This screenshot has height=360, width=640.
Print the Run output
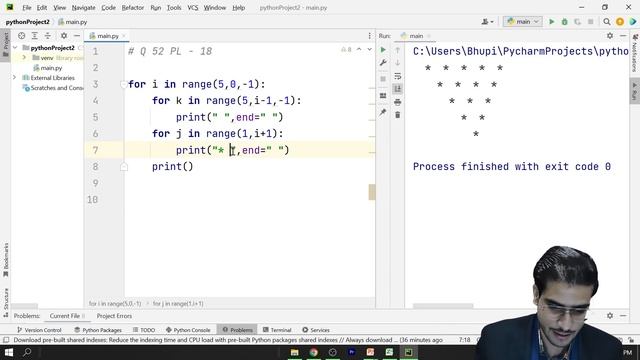pos(398,102)
